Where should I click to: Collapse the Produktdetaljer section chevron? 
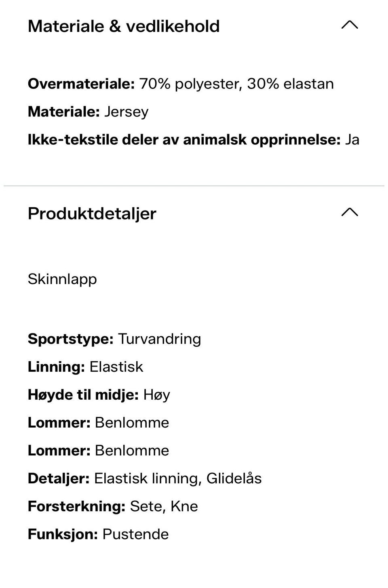pyautogui.click(x=350, y=213)
